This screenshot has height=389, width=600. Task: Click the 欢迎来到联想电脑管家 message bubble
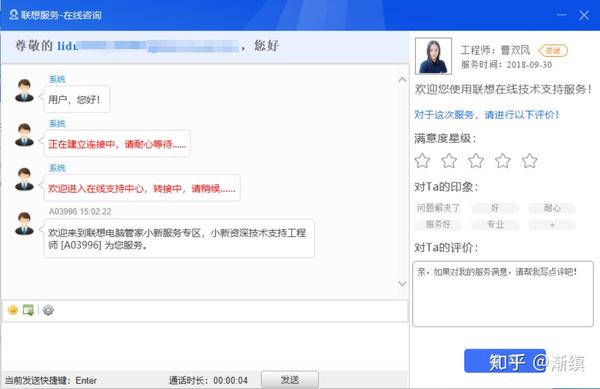[179, 238]
